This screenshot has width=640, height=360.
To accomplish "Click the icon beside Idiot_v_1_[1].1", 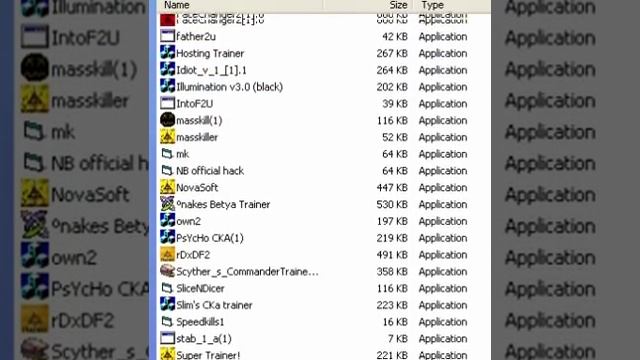I will (167, 70).
